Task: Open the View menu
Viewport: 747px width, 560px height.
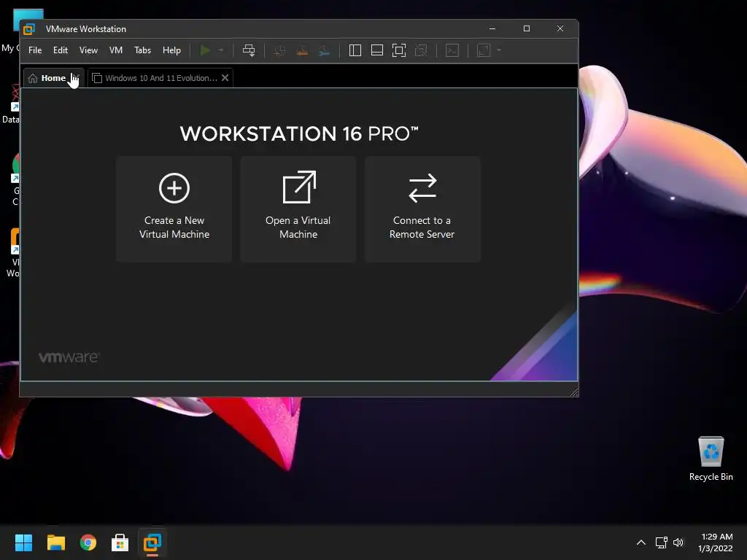Action: 88,50
